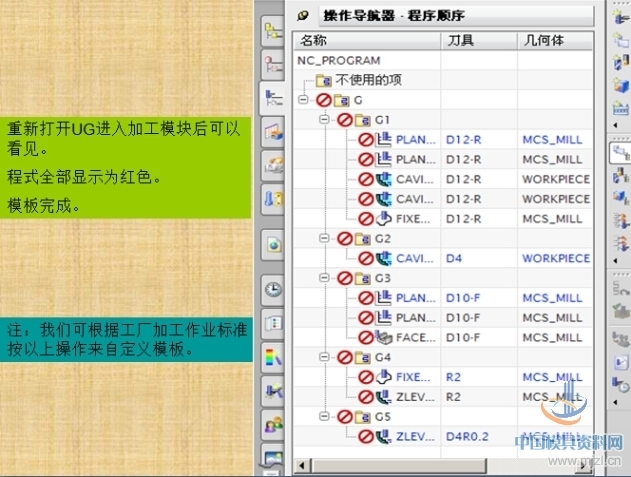Open the topmost sidebar navigator tab
This screenshot has height=477, width=631.
(x=272, y=30)
